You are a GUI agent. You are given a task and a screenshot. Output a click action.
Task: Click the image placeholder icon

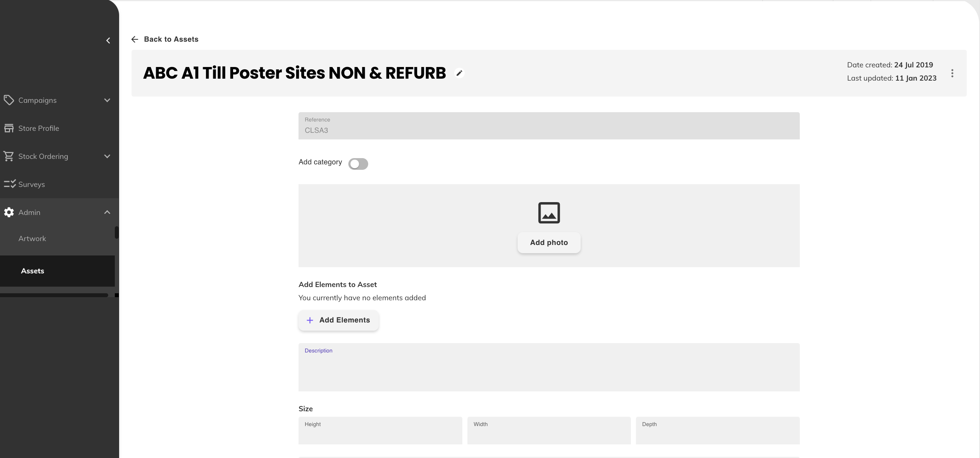pyautogui.click(x=549, y=213)
